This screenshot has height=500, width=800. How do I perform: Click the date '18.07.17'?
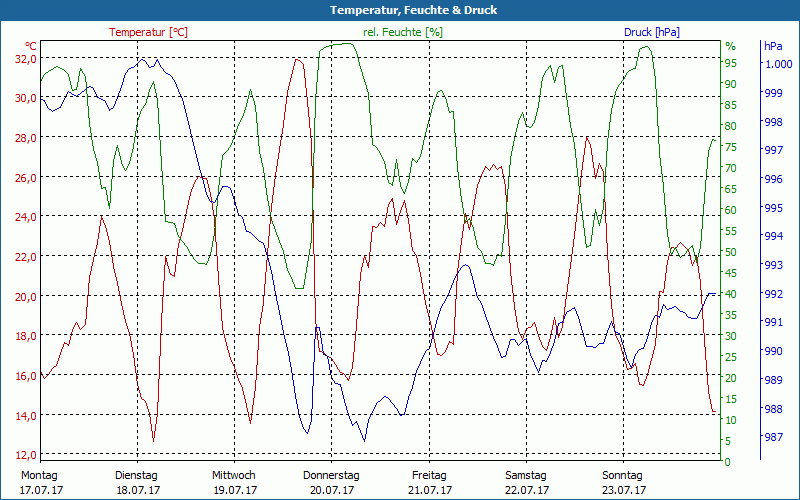[138, 490]
